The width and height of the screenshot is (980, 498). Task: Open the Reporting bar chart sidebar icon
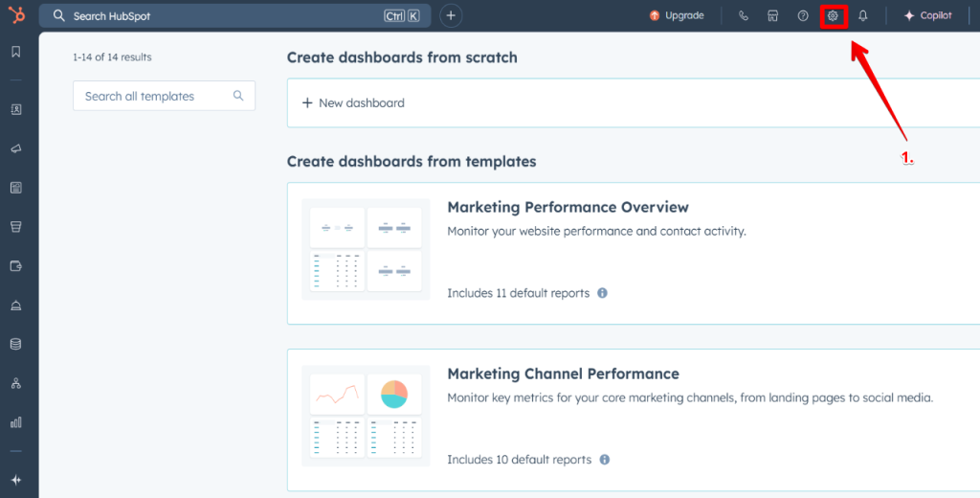pos(16,422)
